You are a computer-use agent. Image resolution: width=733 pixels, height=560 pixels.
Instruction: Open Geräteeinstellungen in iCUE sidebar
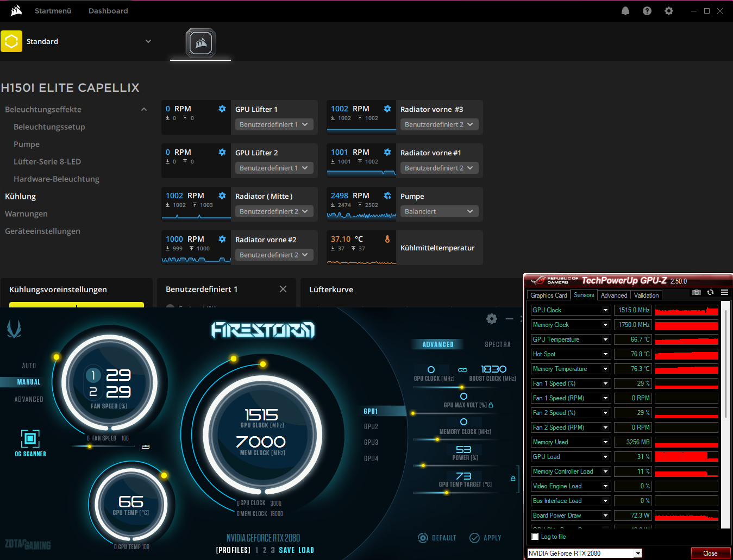pyautogui.click(x=42, y=231)
